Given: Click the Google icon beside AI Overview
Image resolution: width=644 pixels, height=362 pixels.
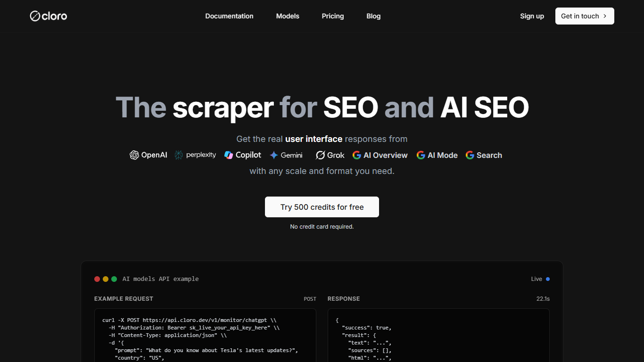Looking at the screenshot, I should click(x=357, y=155).
